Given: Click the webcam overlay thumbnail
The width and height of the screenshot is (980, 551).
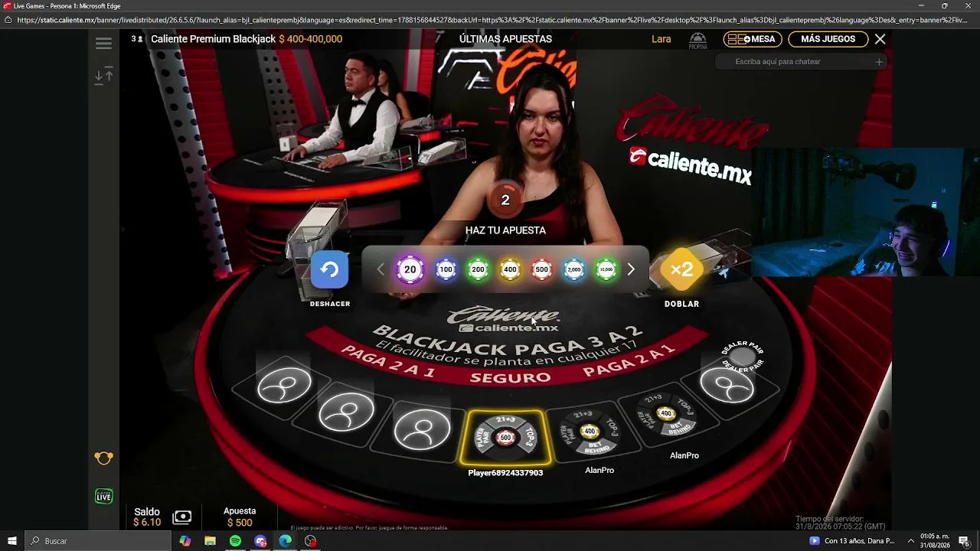Looking at the screenshot, I should coord(865,212).
